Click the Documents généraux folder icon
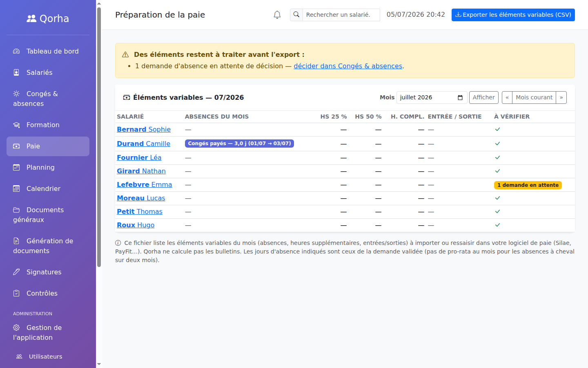The height and width of the screenshot is (368, 588). pos(16,210)
